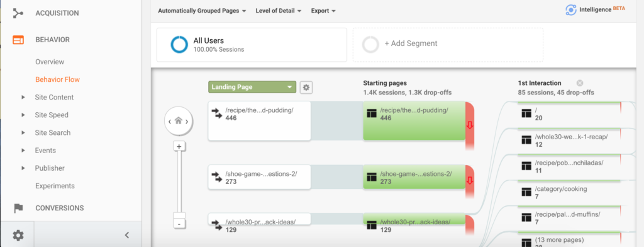The width and height of the screenshot is (644, 247).
Task: Open the Automatically Grouped Pages dropdown
Action: [202, 11]
